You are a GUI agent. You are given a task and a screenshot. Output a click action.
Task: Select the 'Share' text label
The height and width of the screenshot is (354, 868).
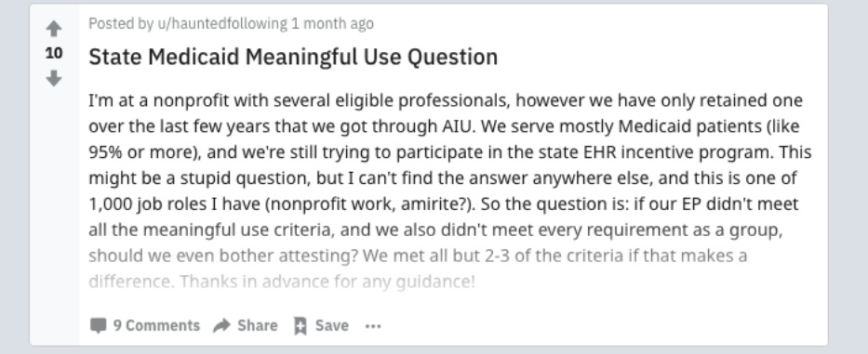(258, 326)
